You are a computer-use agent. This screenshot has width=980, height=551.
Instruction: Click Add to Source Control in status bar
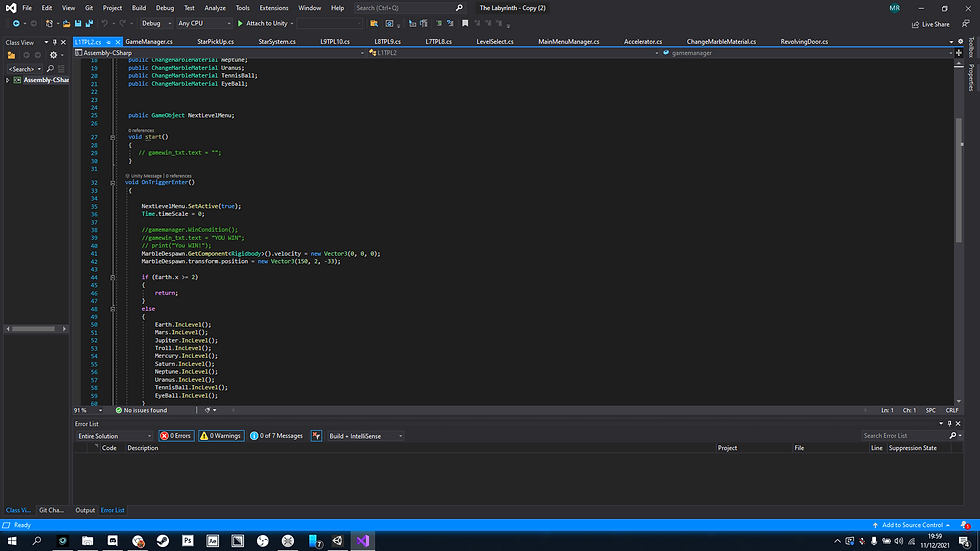911,525
